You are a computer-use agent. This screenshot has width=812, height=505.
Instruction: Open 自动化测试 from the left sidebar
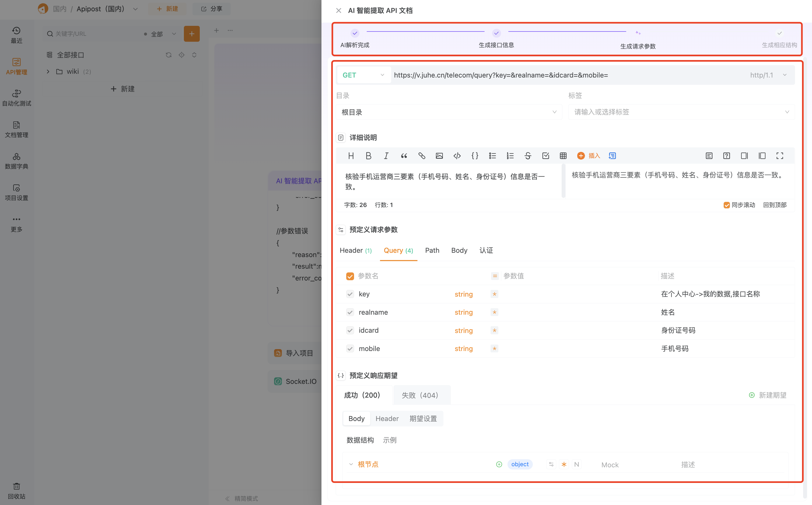click(x=16, y=97)
